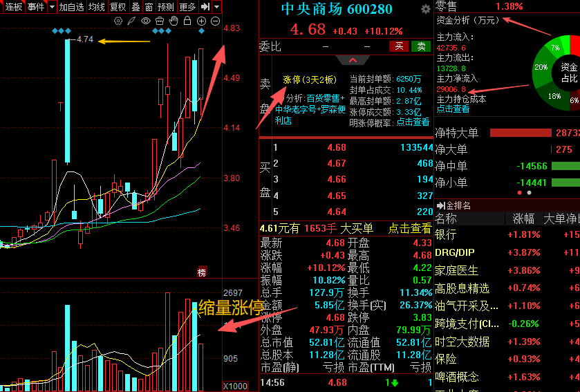Click the 20% segment of 资金占比 donut
Viewport: 580px width, 392px height.
[541, 68]
